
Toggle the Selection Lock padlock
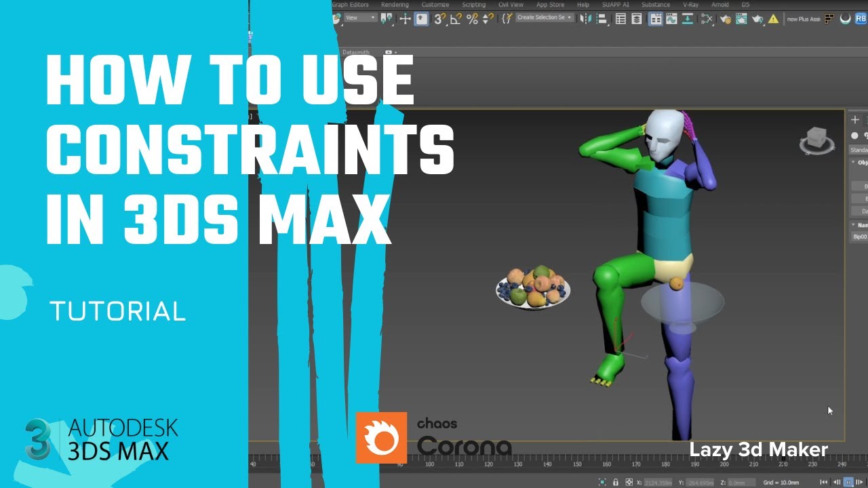(x=616, y=483)
